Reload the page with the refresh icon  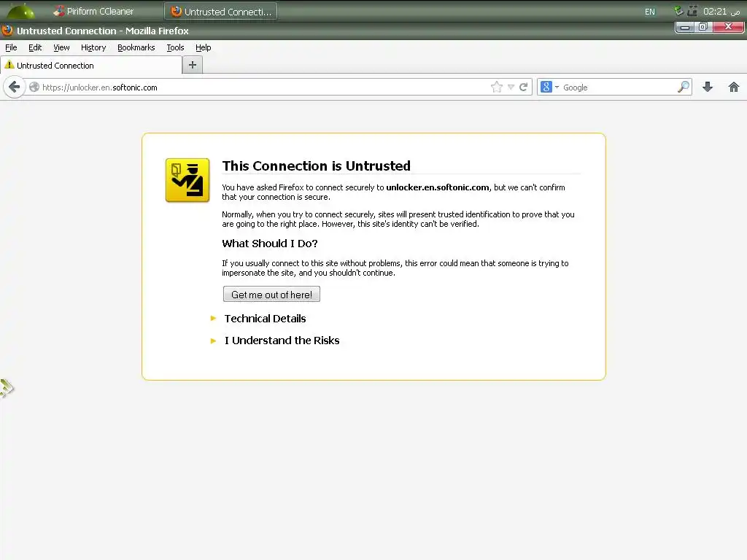[x=524, y=87]
